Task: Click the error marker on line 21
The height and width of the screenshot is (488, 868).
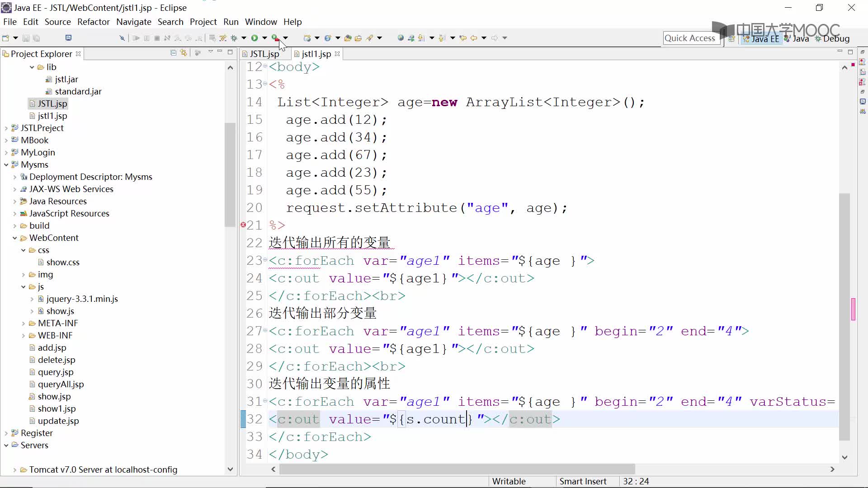Action: click(243, 225)
